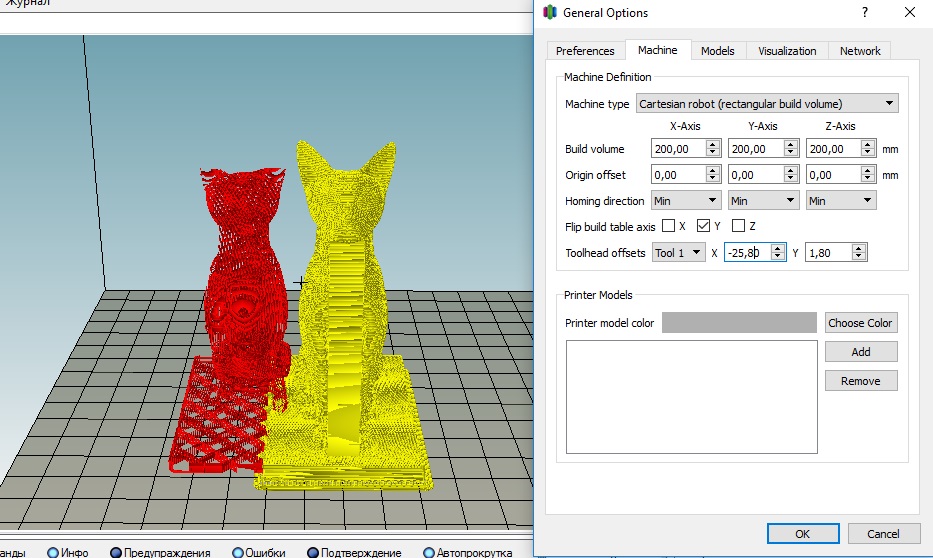
Task: Open the Visualization tab
Action: 787,51
